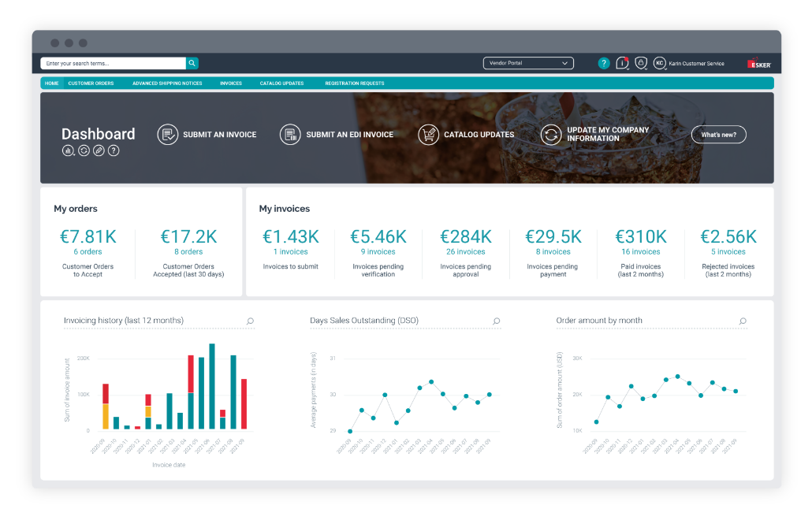Click the search magnifier button
The image size is (812, 520).
click(x=192, y=63)
